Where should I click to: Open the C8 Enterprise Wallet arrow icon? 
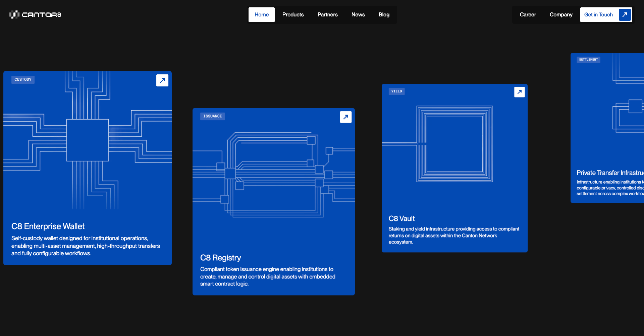click(162, 80)
